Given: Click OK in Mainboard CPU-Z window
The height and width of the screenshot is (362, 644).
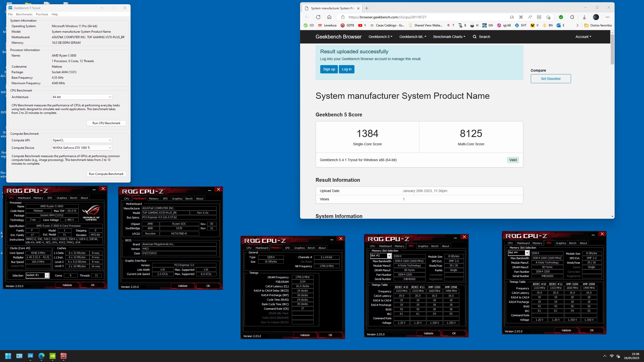Looking at the screenshot, I should (x=208, y=286).
